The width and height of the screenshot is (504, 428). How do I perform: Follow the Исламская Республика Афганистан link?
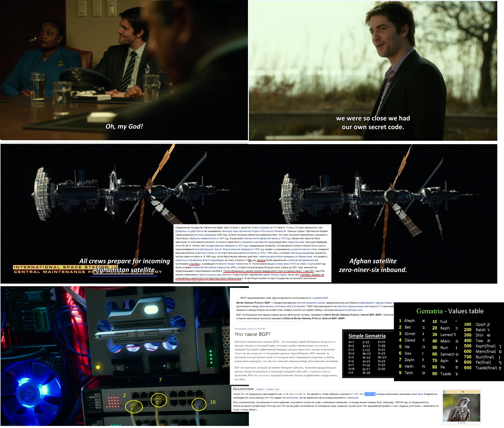211,267
